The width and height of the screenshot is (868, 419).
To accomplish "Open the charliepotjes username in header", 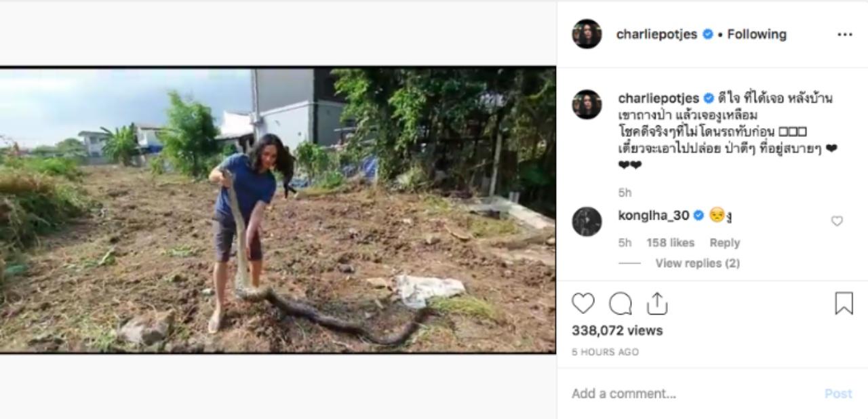I will point(656,35).
